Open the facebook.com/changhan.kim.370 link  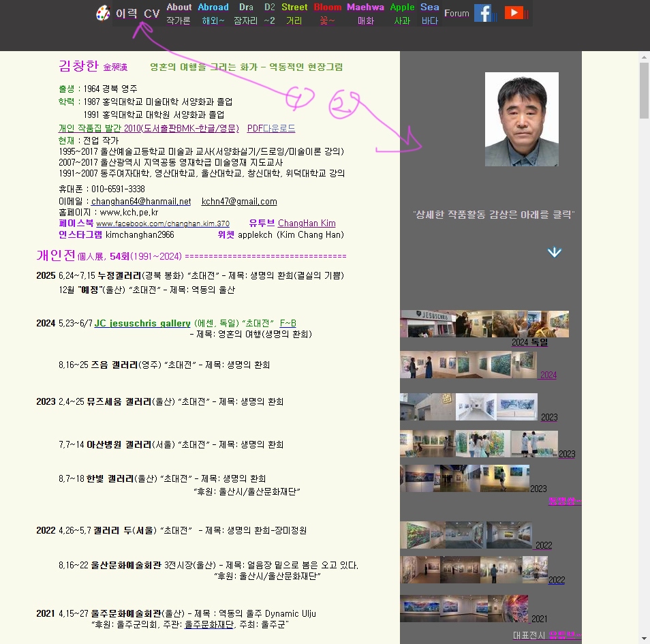[x=163, y=224]
